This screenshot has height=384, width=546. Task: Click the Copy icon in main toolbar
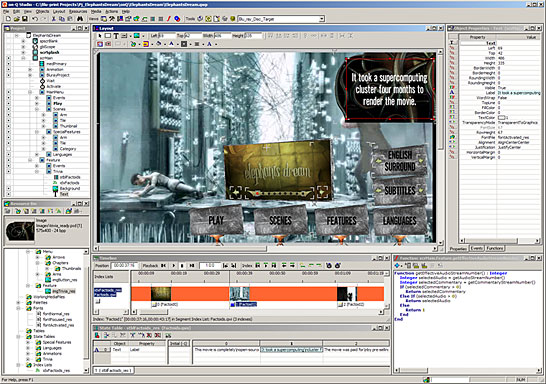point(62,19)
